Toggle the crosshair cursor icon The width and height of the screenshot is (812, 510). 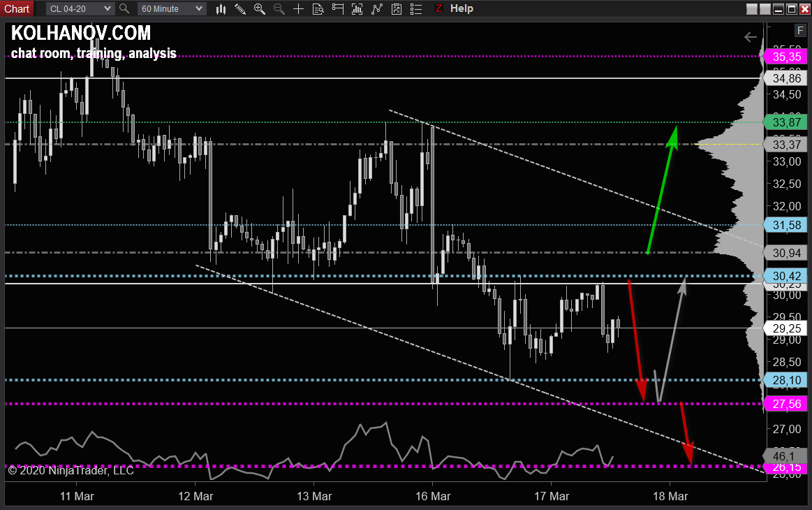pyautogui.click(x=298, y=9)
